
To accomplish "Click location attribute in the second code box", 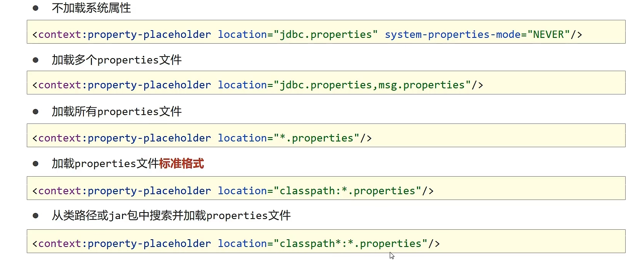I will [242, 85].
